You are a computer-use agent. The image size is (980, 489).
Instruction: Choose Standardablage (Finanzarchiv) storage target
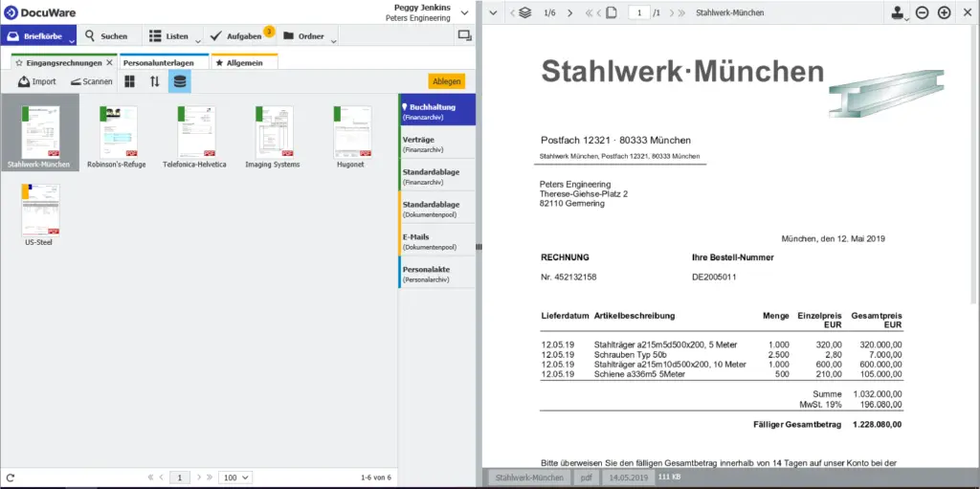click(436, 176)
